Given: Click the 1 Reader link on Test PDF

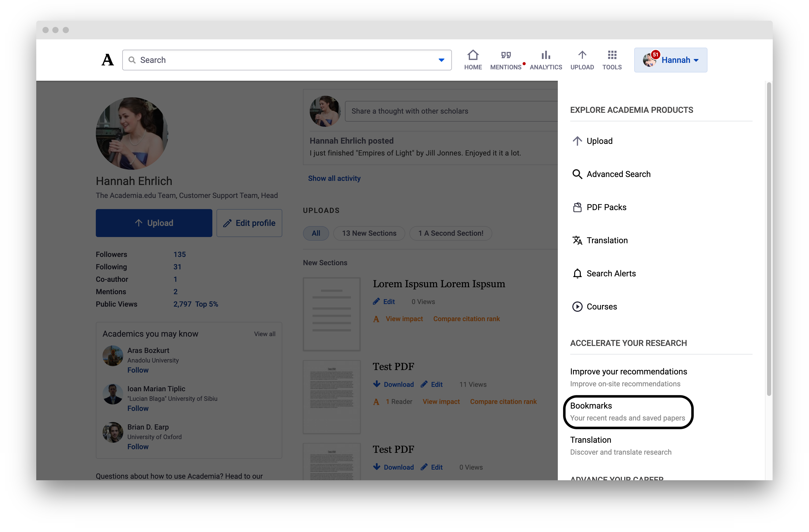Looking at the screenshot, I should tap(399, 402).
